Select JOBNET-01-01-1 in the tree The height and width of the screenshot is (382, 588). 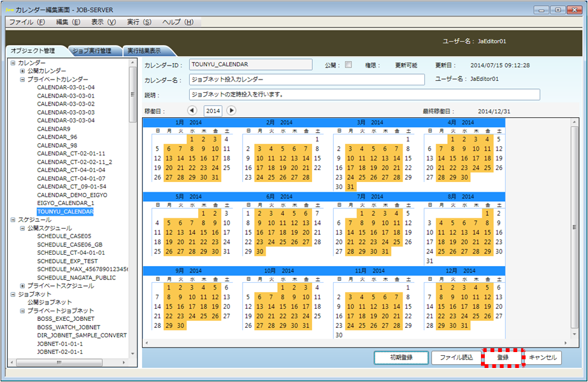click(60, 344)
